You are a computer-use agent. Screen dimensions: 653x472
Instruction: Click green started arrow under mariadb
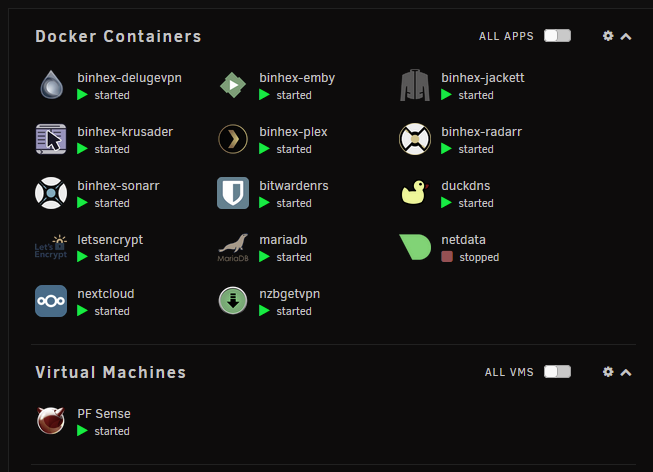(264, 257)
